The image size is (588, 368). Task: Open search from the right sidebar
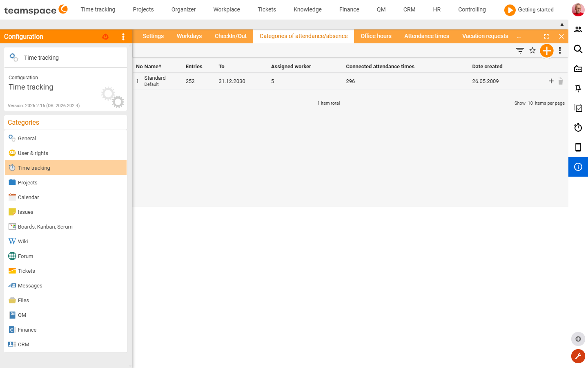pos(578,49)
